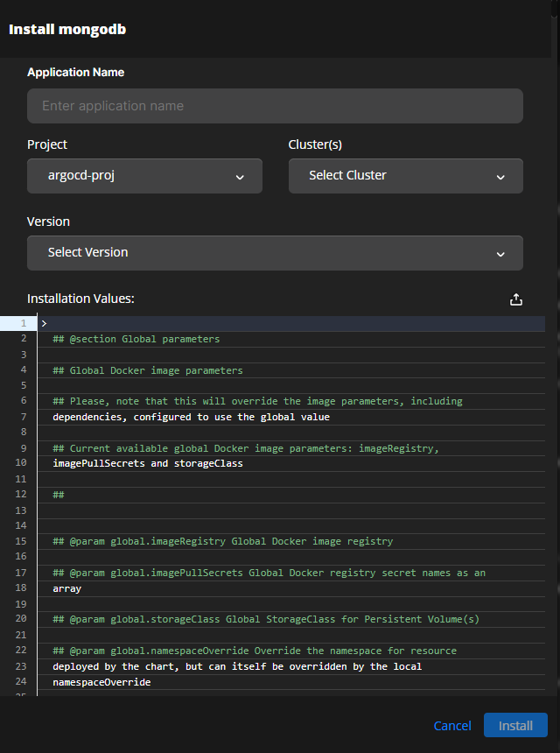Click the Cancel link

click(452, 725)
